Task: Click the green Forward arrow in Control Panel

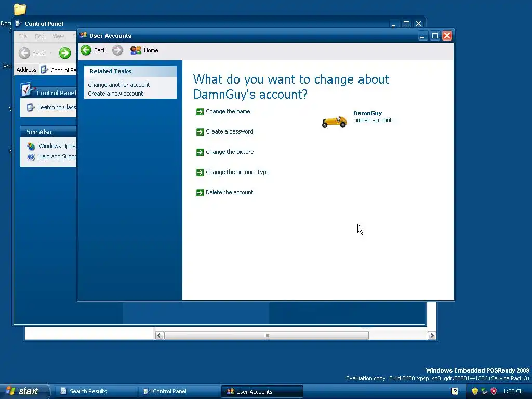Action: coord(65,53)
